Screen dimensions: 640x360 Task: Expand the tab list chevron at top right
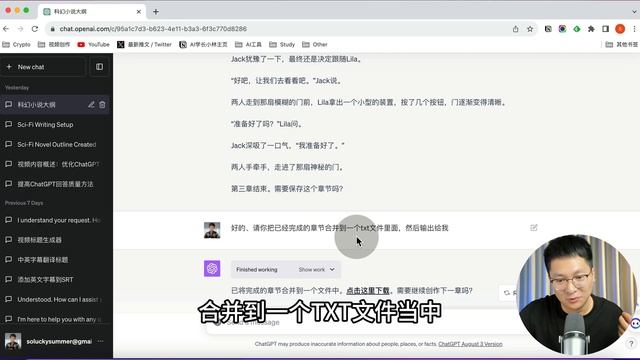pos(634,11)
